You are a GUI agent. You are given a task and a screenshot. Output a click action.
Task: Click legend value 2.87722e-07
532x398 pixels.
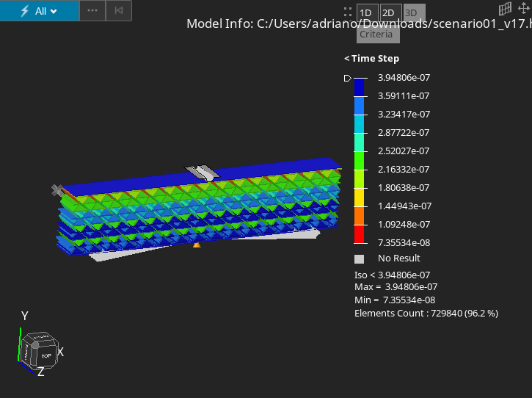(404, 133)
